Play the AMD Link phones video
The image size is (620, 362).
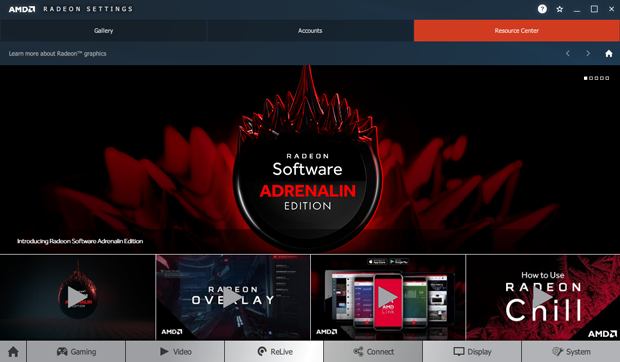388,297
